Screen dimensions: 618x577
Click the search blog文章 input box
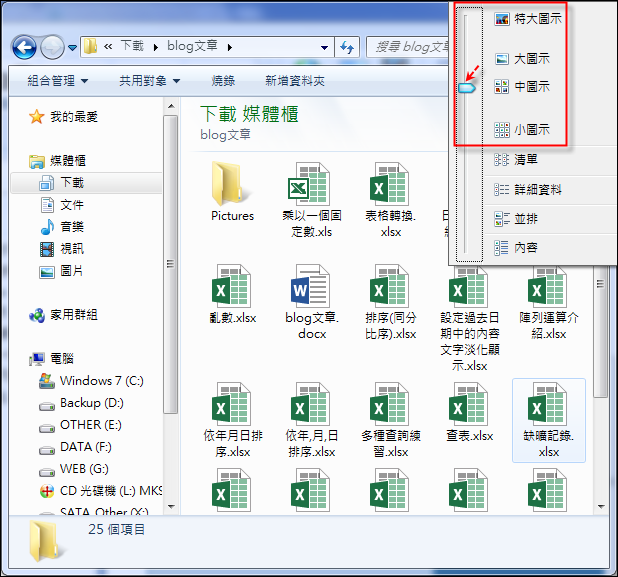408,47
